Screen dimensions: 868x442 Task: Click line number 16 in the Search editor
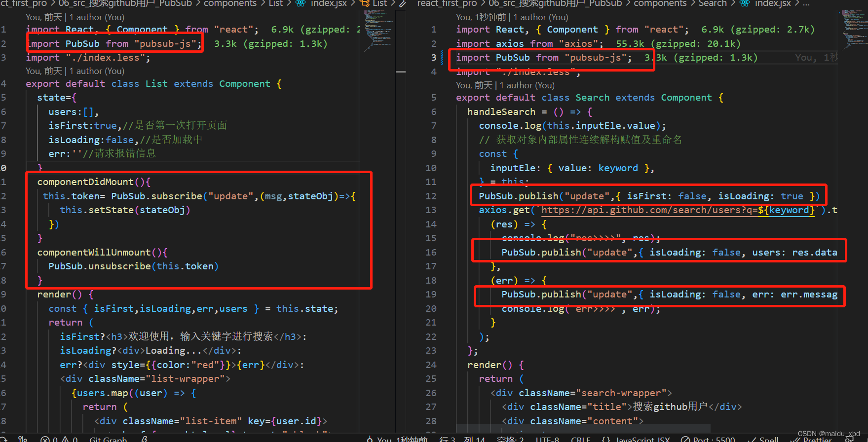[431, 253]
